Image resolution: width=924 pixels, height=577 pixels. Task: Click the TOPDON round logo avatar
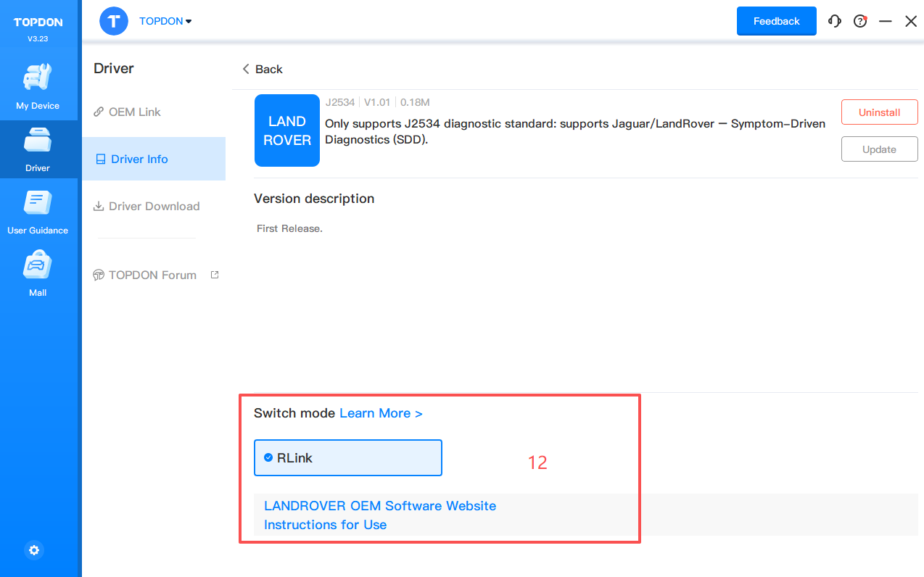pyautogui.click(x=114, y=21)
